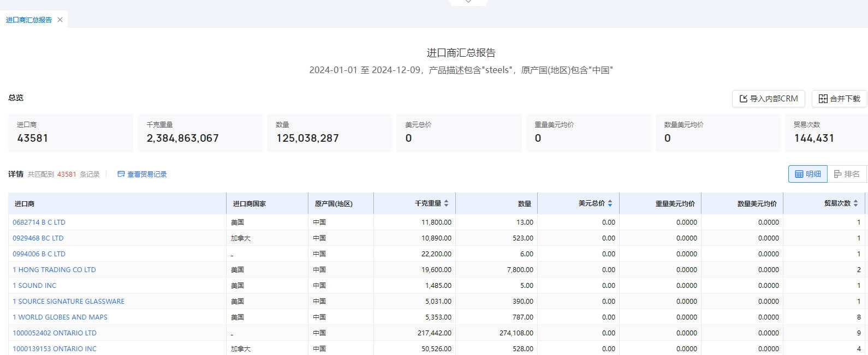Open importer 0994006 B C LTD
This screenshot has height=355, width=868.
point(39,254)
